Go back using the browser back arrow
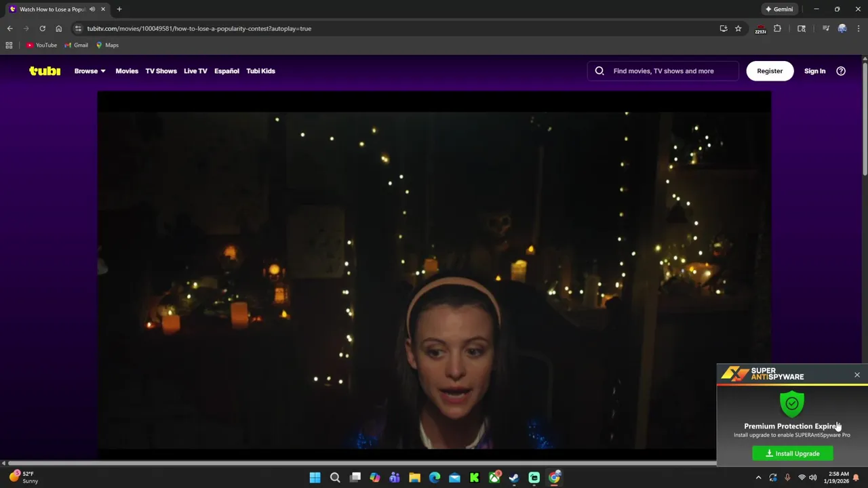 click(x=9, y=28)
